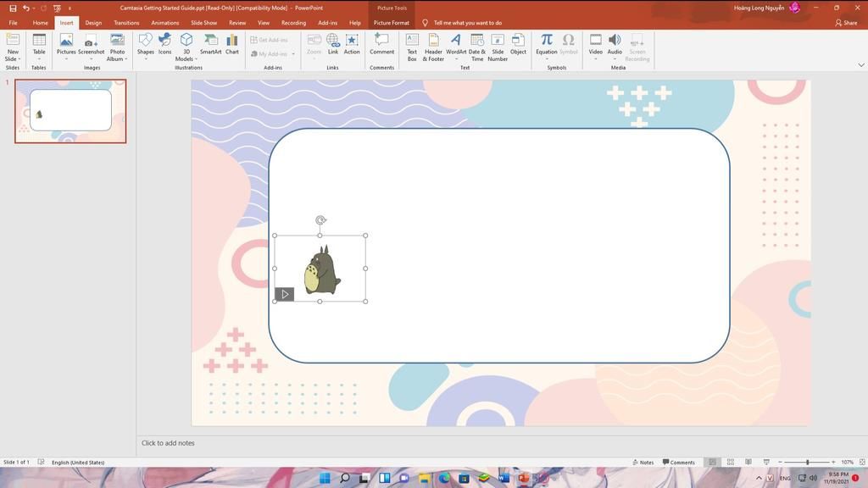Play the inserted media with the play button
868x488 pixels.
285,294
